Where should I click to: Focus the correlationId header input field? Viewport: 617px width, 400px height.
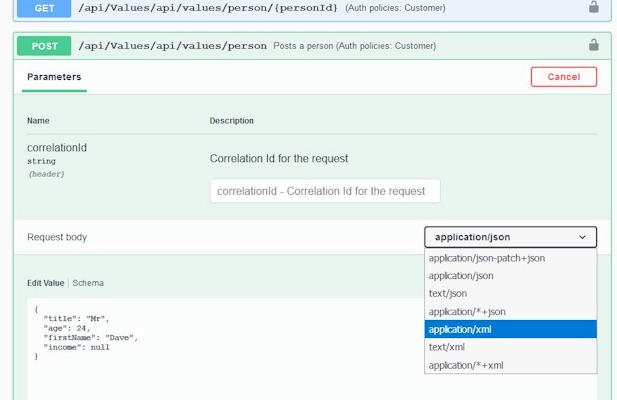[x=325, y=191]
